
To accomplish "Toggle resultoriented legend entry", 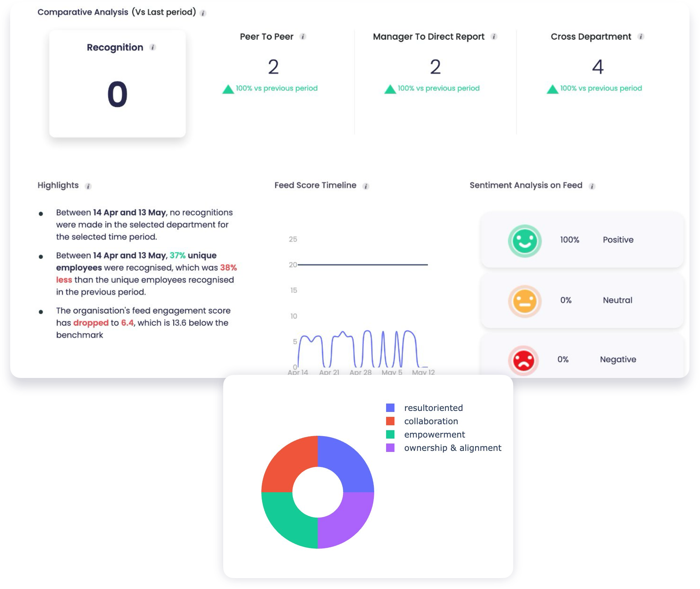I will click(433, 408).
